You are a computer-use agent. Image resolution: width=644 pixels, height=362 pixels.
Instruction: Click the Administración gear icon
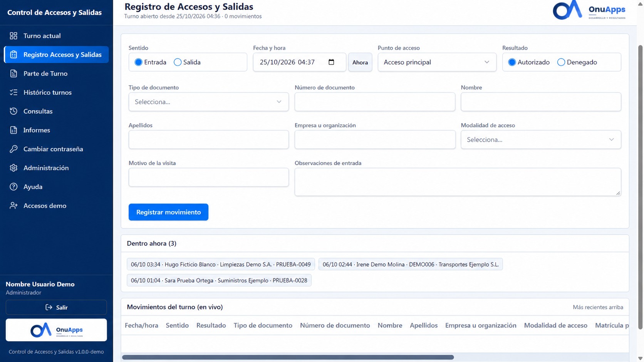(x=13, y=168)
